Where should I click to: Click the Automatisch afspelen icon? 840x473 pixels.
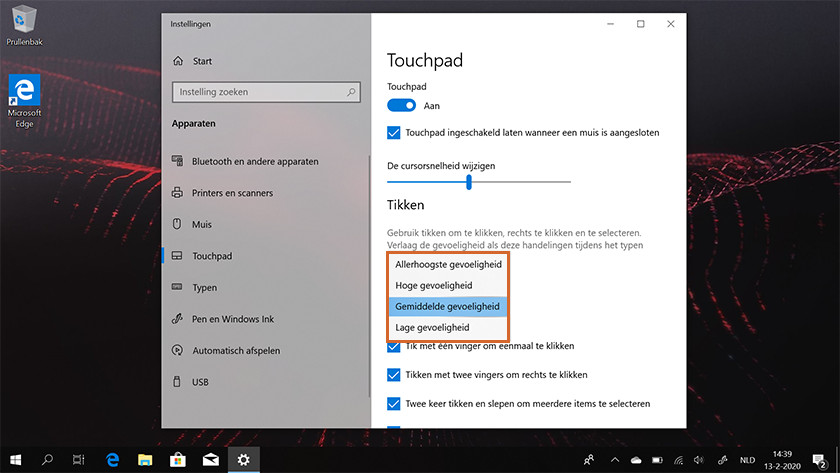[177, 350]
